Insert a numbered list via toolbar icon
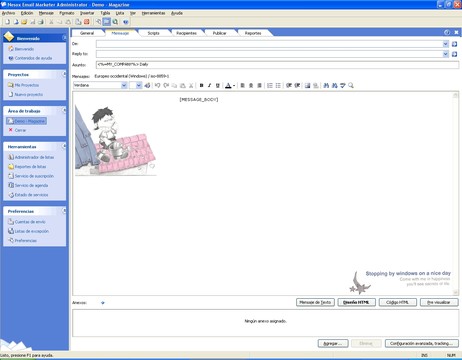Image resolution: width=462 pixels, height=360 pixels. [270, 85]
